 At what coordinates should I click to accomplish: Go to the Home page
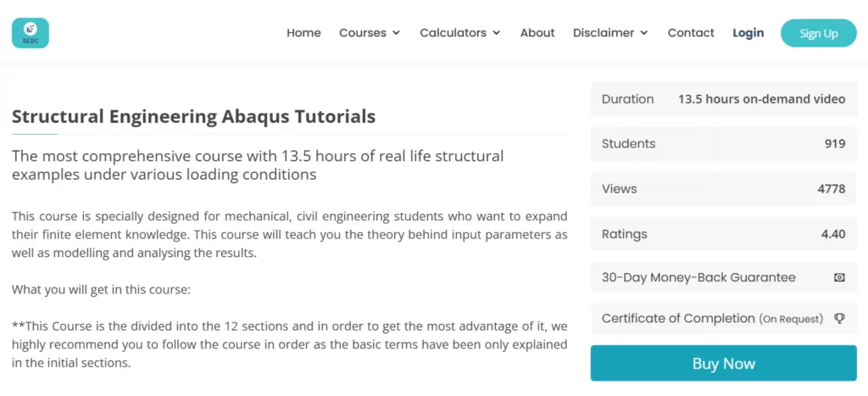(303, 33)
